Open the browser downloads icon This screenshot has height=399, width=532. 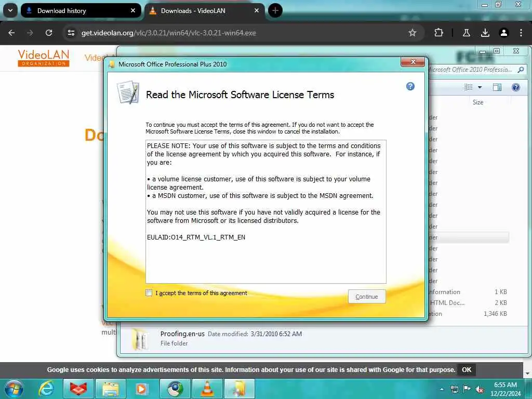(485, 33)
